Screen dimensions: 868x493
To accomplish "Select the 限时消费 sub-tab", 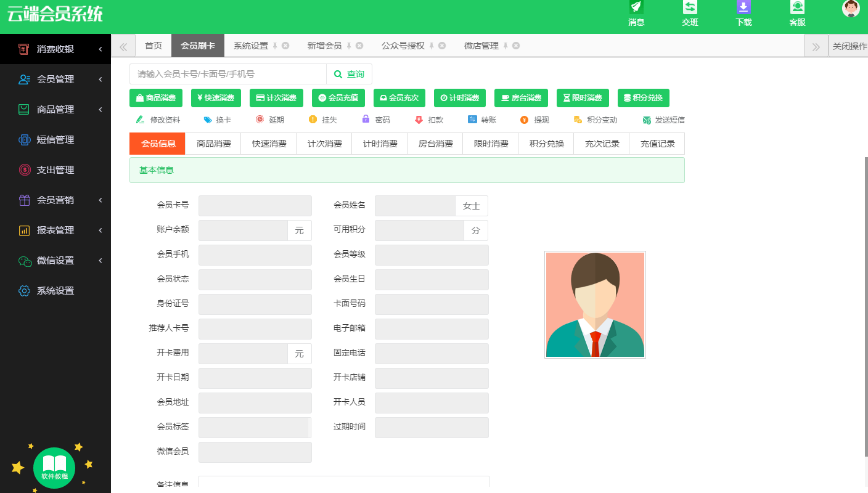I will (491, 144).
